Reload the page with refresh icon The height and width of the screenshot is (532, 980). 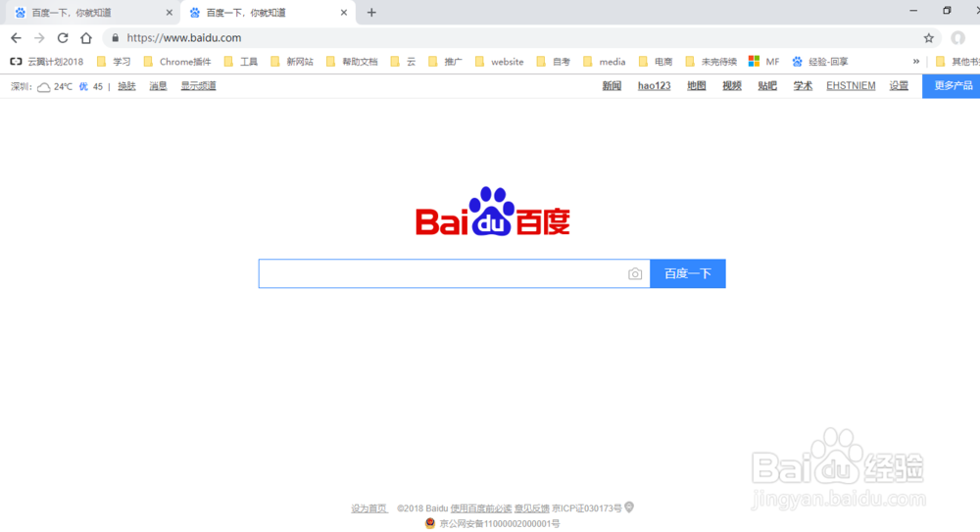[x=63, y=38]
